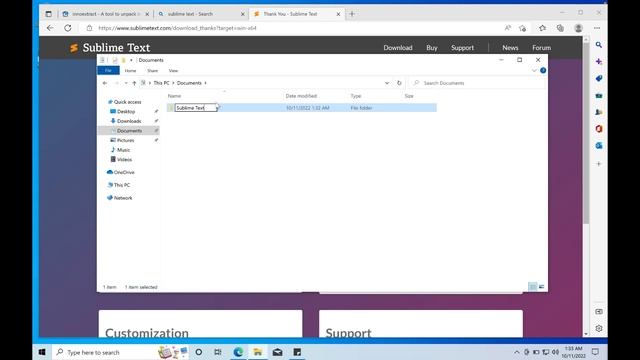Click the Search Documents field
The height and width of the screenshot is (360, 640).
pyautogui.click(x=478, y=83)
